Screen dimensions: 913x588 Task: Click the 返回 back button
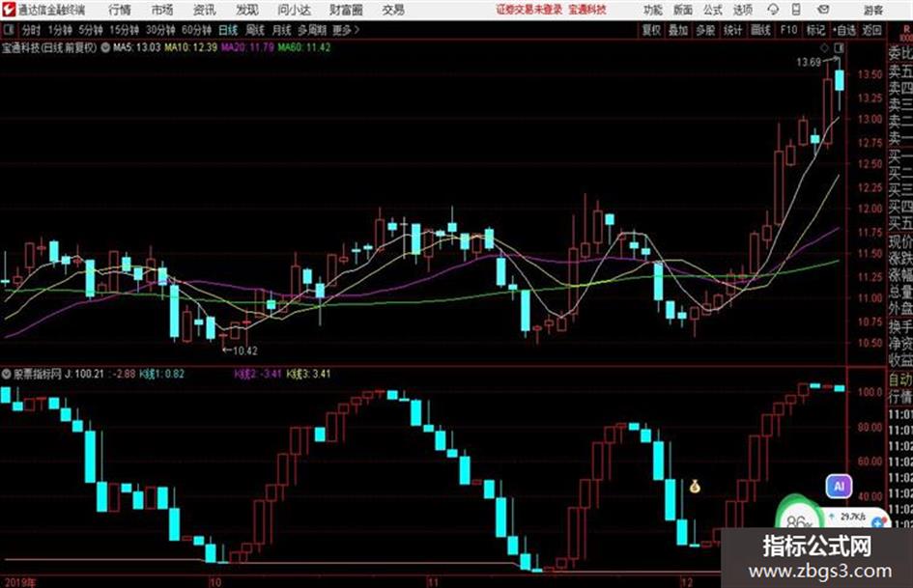coord(871,30)
